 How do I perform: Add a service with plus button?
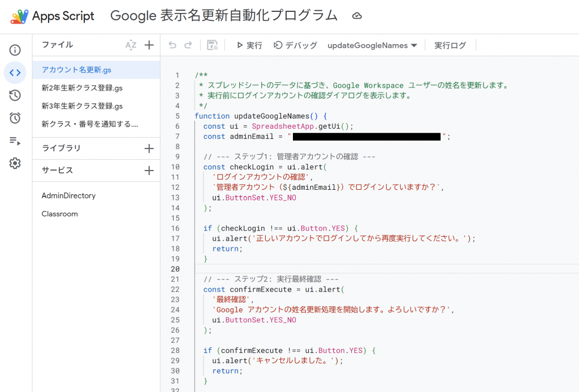149,171
